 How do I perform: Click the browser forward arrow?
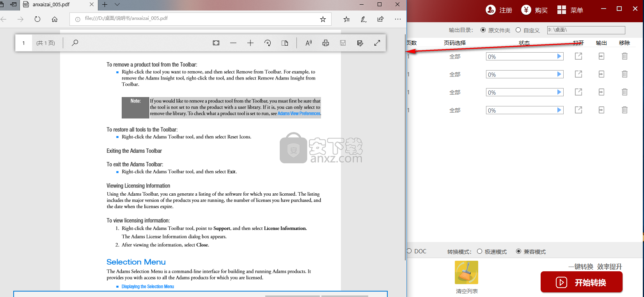coord(20,19)
